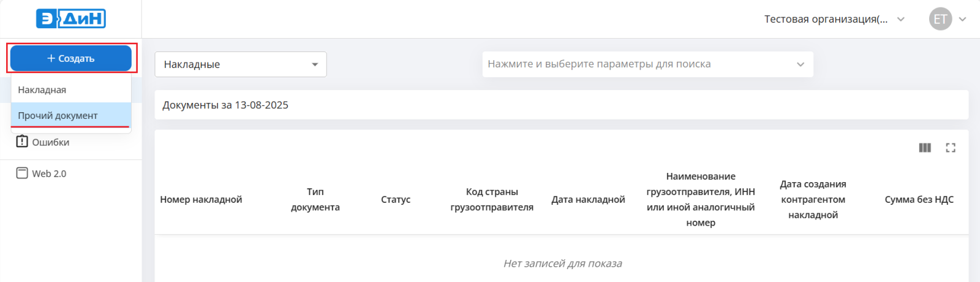
Task: Expand the user account chevron
Action: click(963, 19)
